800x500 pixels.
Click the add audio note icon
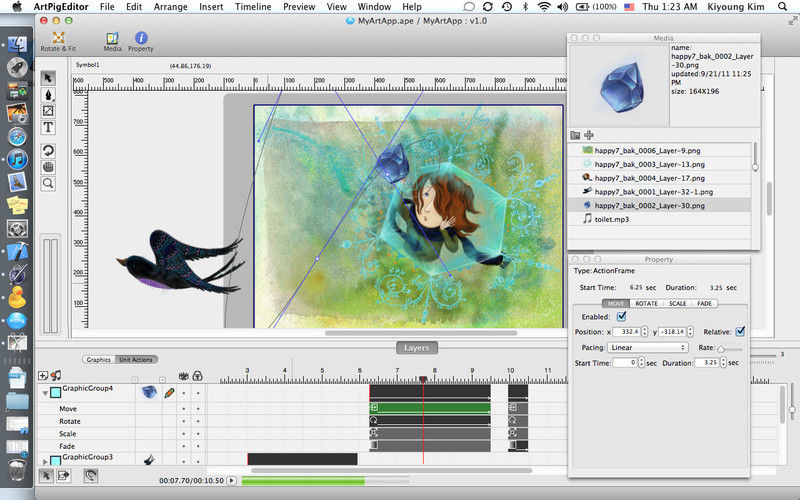(x=56, y=376)
